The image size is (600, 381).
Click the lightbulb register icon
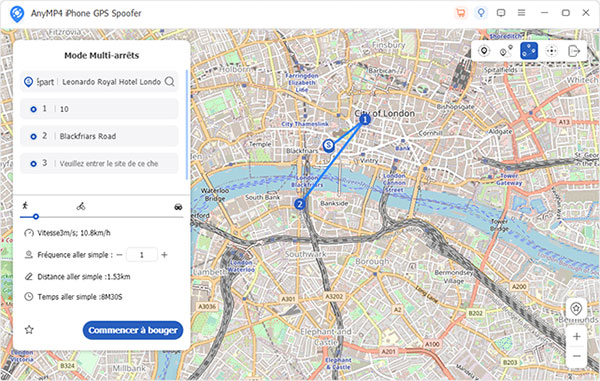[481, 13]
